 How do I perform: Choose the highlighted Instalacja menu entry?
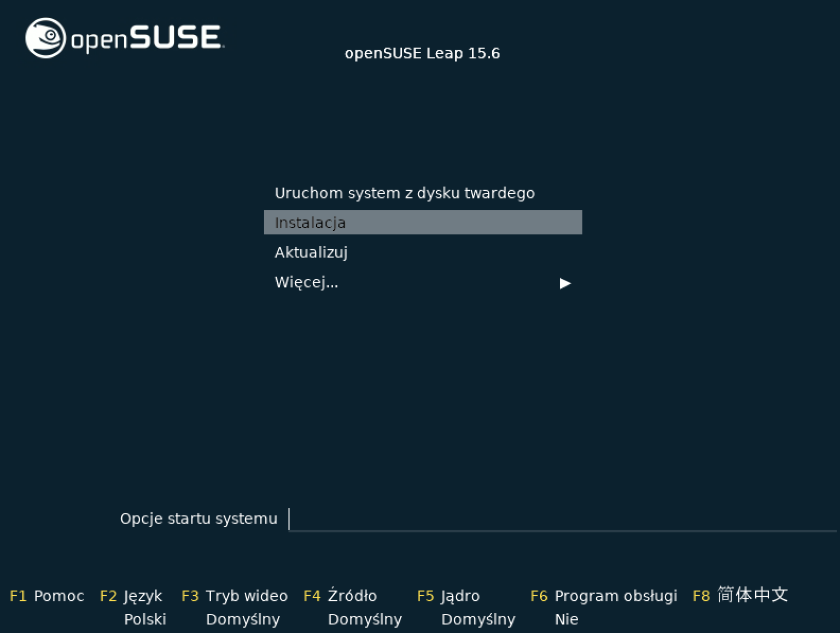tap(423, 222)
